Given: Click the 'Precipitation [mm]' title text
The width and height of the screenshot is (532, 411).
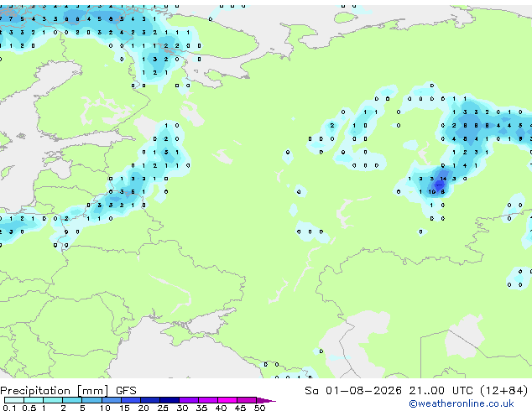Looking at the screenshot, I should [55, 391].
